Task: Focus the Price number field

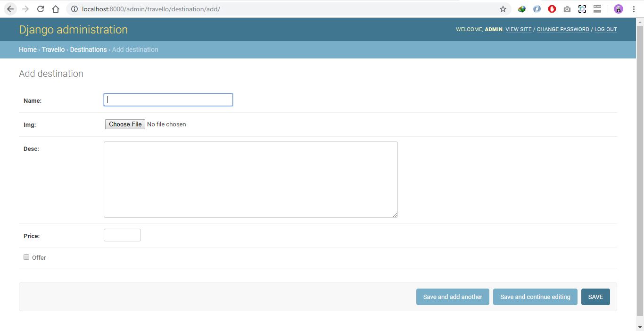Action: pyautogui.click(x=122, y=235)
